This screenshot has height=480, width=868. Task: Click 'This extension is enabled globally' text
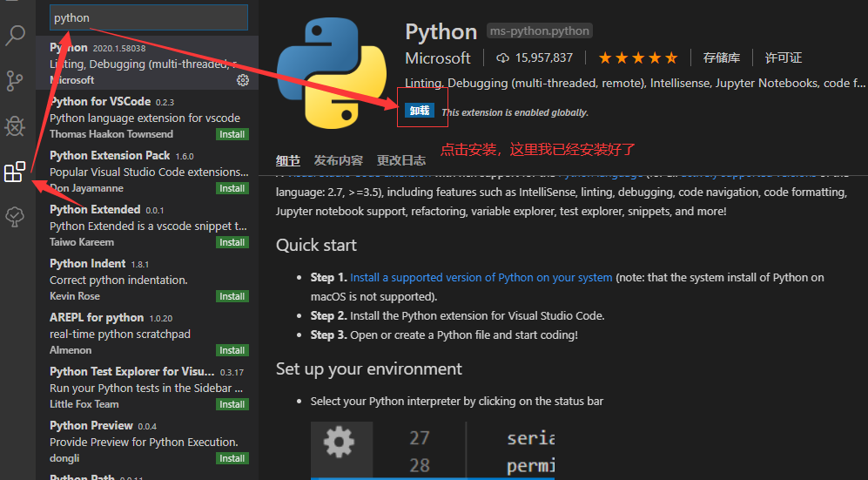pos(515,112)
